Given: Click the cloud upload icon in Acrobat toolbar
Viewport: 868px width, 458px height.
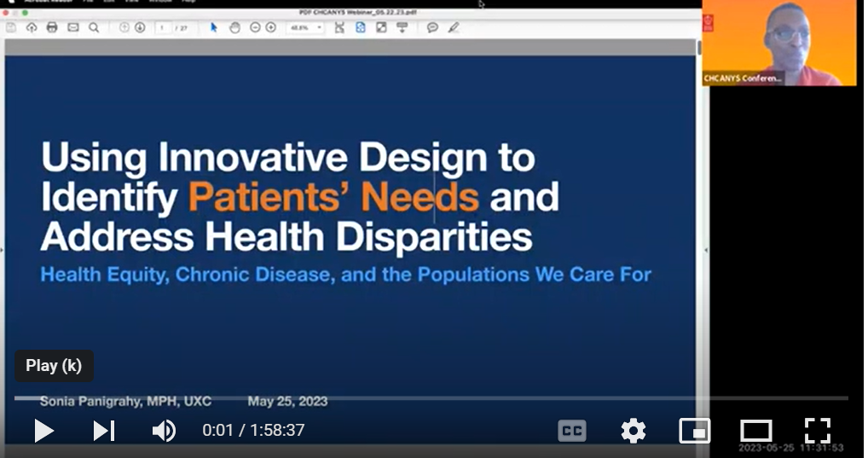Looking at the screenshot, I should click(32, 27).
